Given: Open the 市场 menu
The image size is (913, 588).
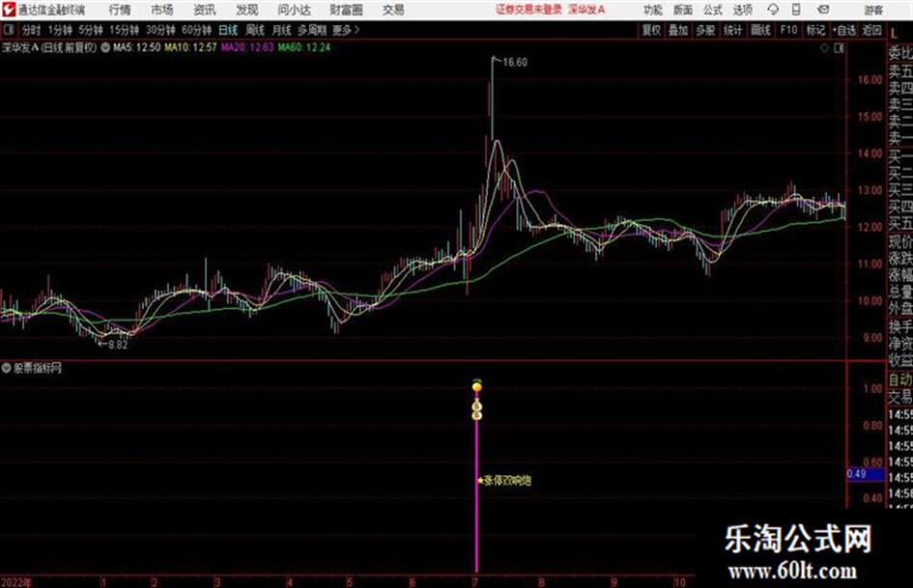Looking at the screenshot, I should coord(162,10).
